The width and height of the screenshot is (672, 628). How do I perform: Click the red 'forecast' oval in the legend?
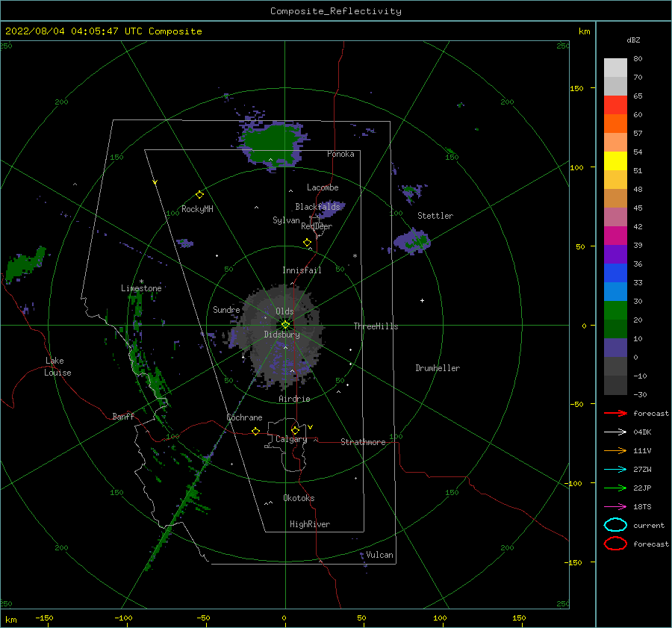(x=615, y=544)
